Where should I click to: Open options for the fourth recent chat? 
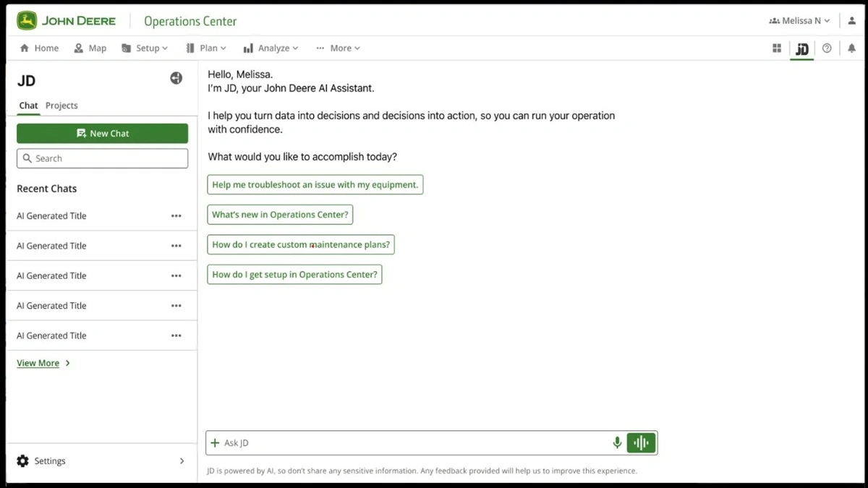[x=176, y=306]
